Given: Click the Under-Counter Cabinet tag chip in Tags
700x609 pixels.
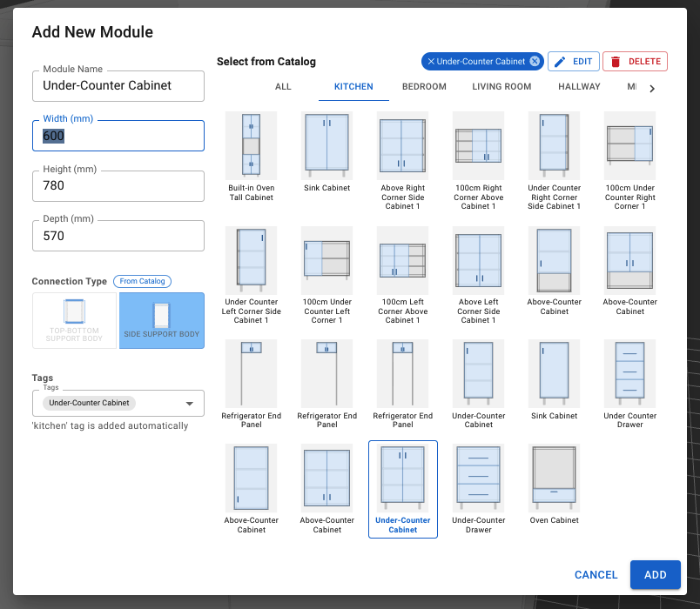Looking at the screenshot, I should (x=89, y=403).
